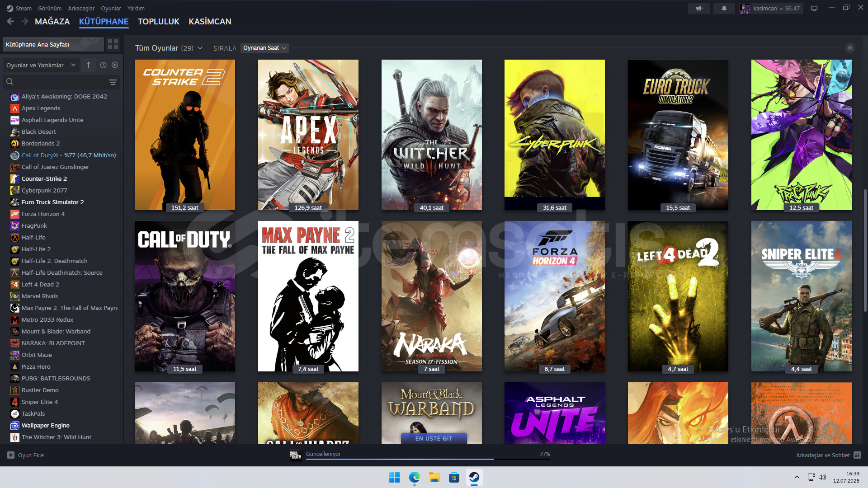Click the EN ÜSTE GİT button

pyautogui.click(x=434, y=438)
